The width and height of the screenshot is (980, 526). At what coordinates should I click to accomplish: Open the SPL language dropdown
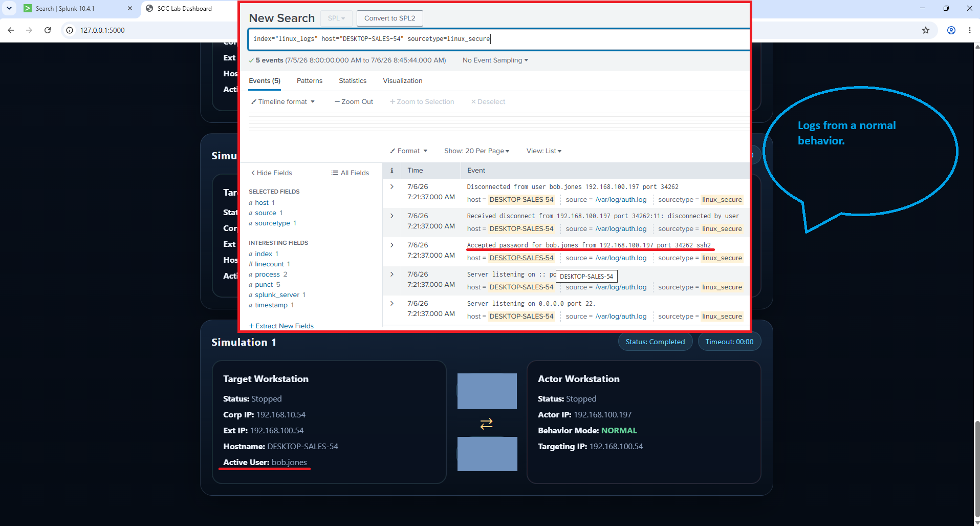coord(336,18)
